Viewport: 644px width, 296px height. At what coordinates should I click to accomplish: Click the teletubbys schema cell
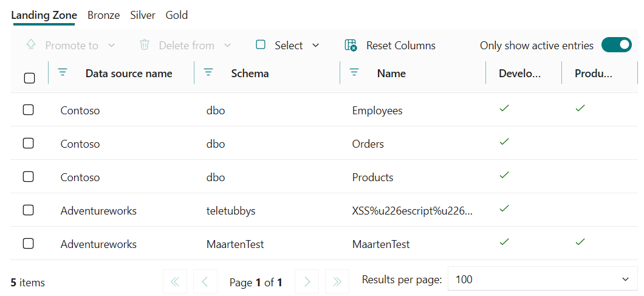231,210
